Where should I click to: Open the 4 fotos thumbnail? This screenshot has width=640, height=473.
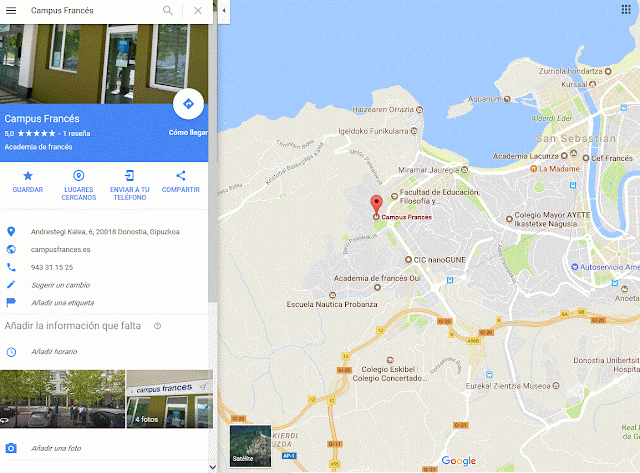coord(170,399)
